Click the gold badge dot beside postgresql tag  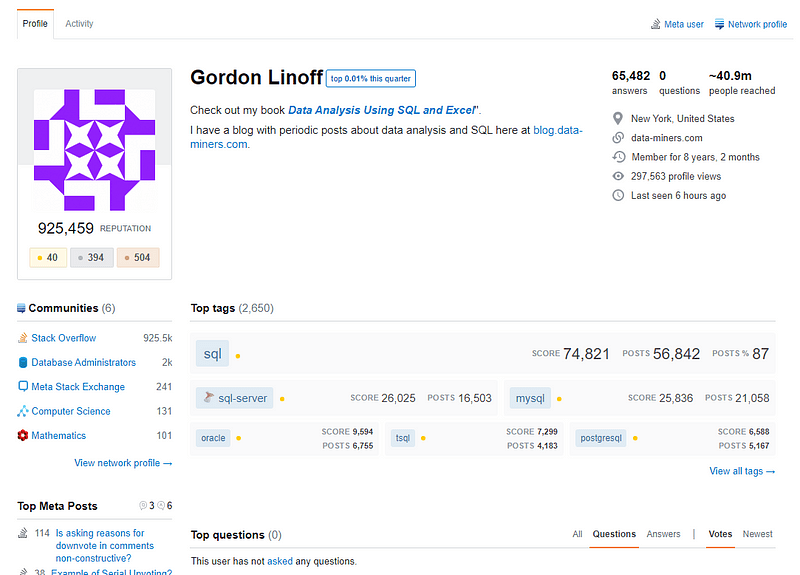pyautogui.click(x=635, y=438)
